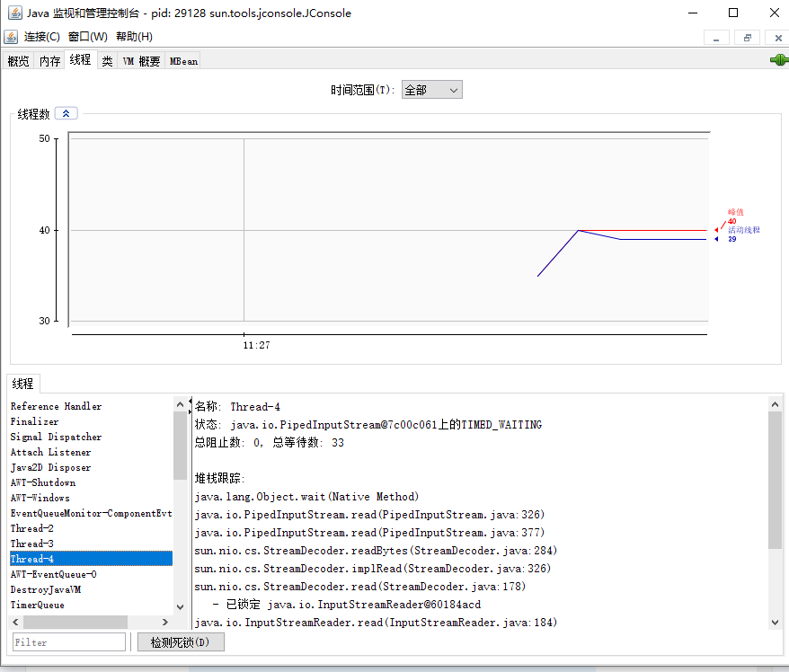This screenshot has width=789, height=672.
Task: Select the 线程 main tab
Action: point(81,59)
